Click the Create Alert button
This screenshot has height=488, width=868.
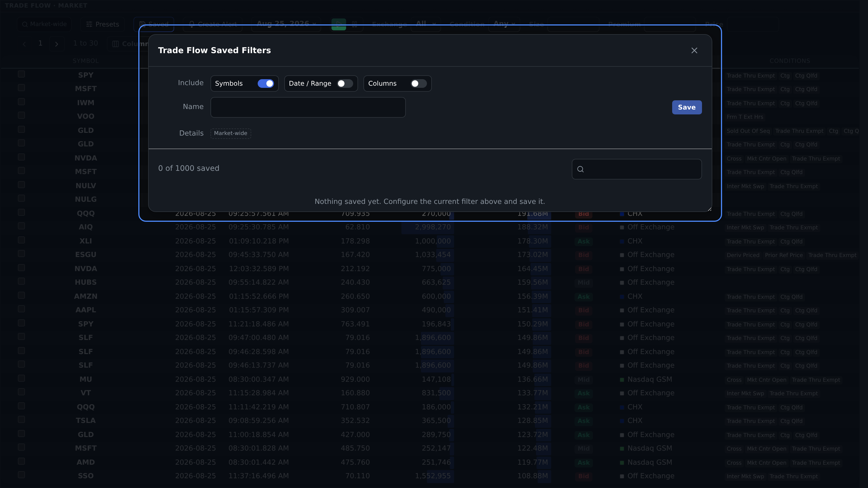click(213, 24)
